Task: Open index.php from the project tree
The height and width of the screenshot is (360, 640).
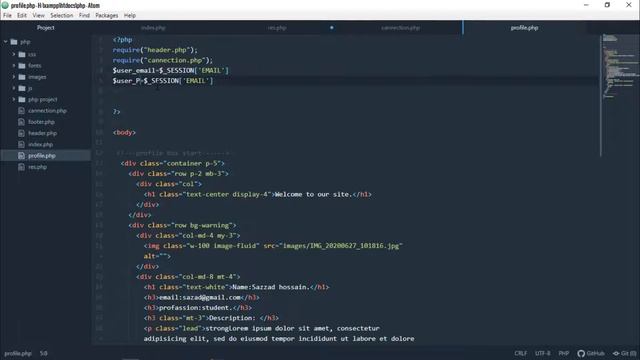Action: click(x=40, y=144)
